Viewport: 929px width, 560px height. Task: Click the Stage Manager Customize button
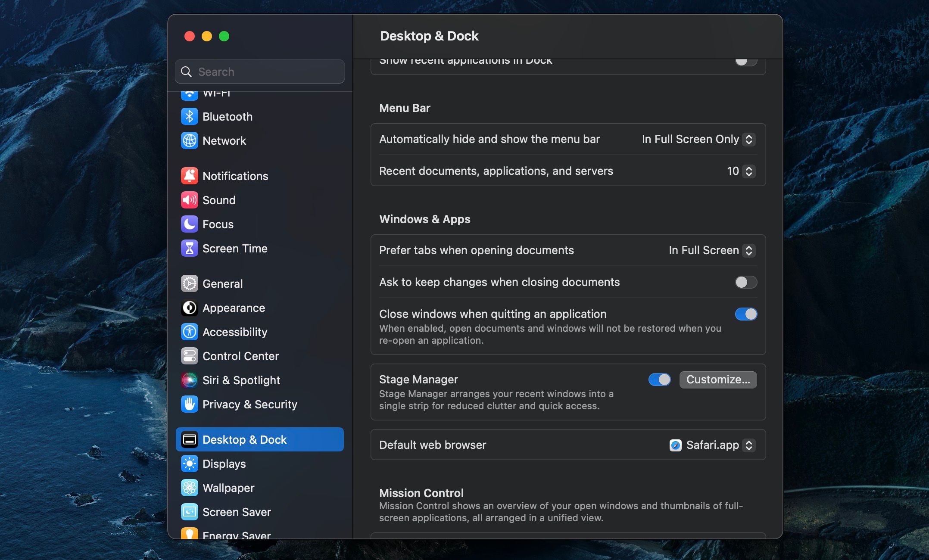click(x=718, y=380)
